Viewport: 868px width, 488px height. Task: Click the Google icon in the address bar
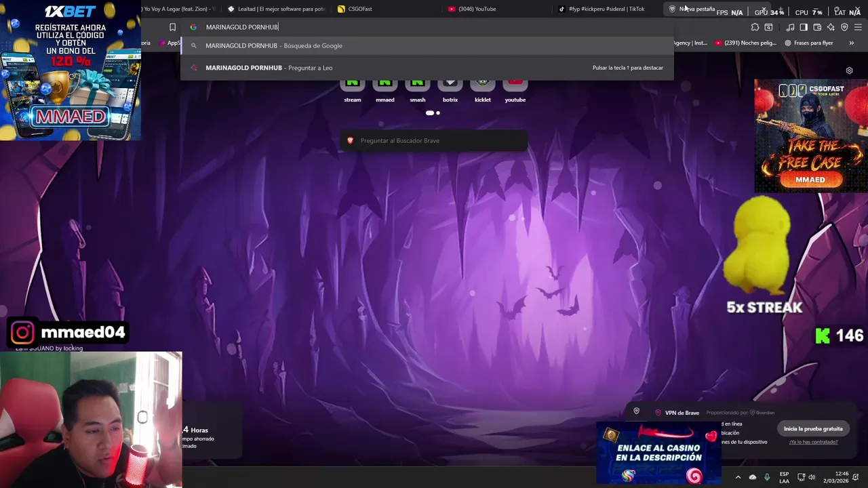[193, 27]
